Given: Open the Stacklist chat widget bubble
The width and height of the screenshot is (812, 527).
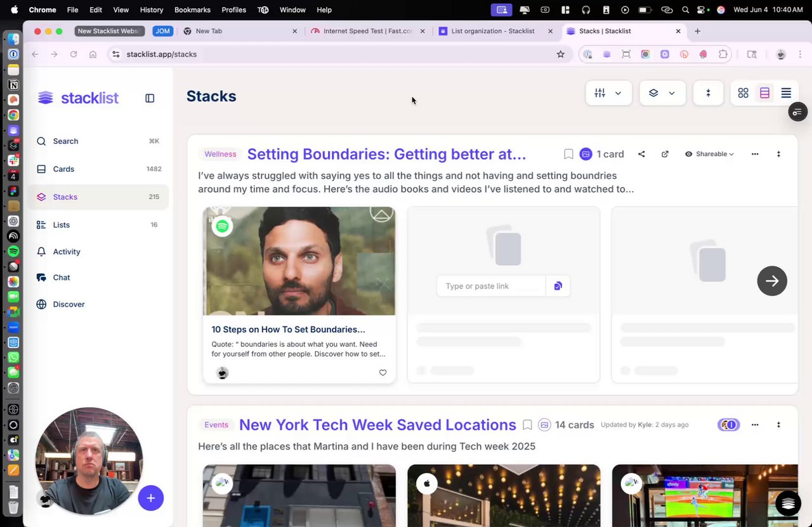Looking at the screenshot, I should point(788,503).
